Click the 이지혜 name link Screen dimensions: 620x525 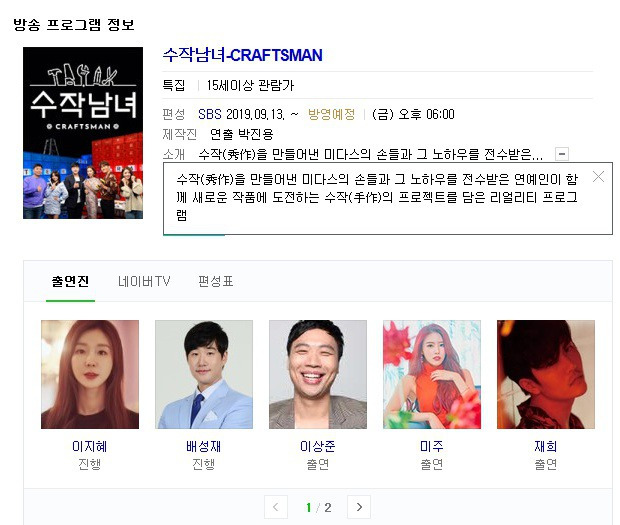(90, 446)
